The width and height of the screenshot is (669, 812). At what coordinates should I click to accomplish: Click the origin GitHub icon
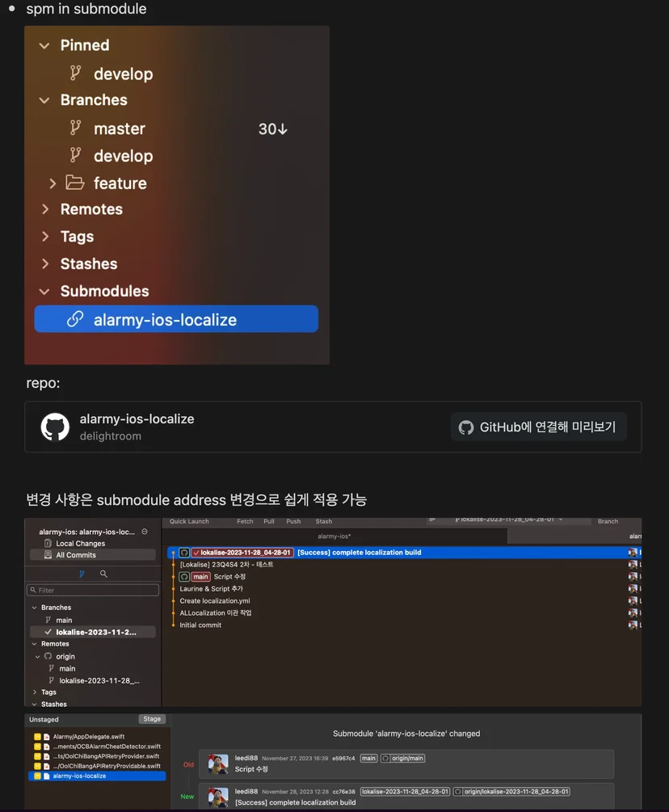pos(48,656)
